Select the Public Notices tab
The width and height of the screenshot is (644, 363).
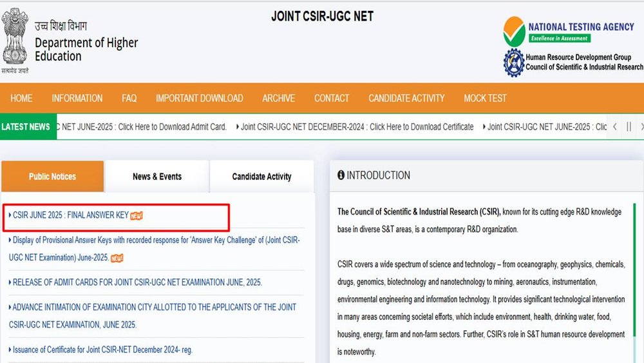[x=52, y=177]
